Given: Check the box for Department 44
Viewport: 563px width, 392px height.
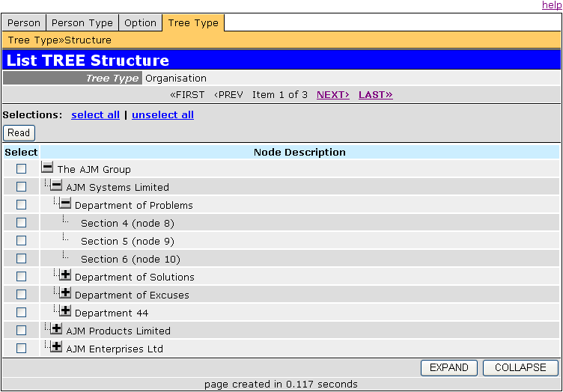Looking at the screenshot, I should point(21,313).
